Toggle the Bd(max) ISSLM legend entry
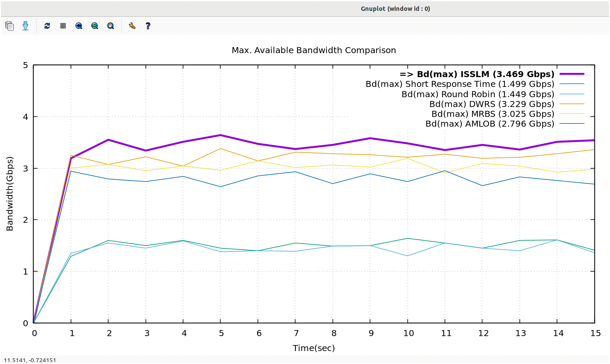The height and width of the screenshot is (364, 610). pyautogui.click(x=477, y=74)
